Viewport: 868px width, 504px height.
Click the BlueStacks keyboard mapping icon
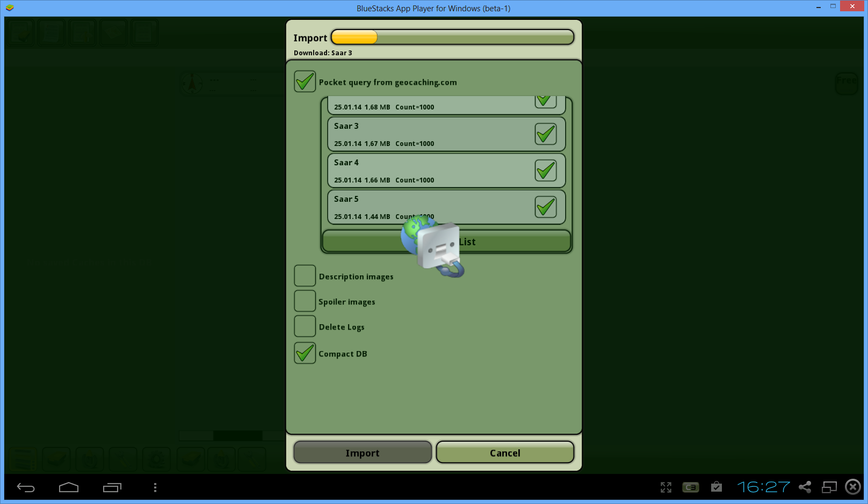691,487
